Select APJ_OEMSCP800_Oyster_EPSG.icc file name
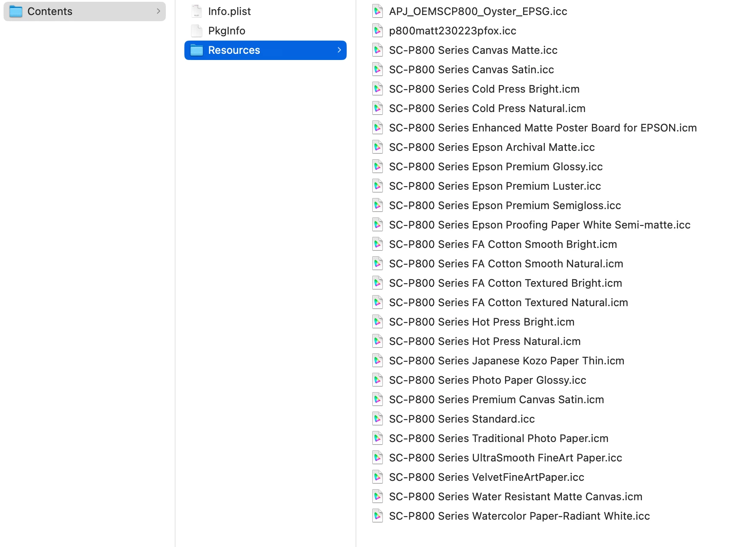 [478, 11]
